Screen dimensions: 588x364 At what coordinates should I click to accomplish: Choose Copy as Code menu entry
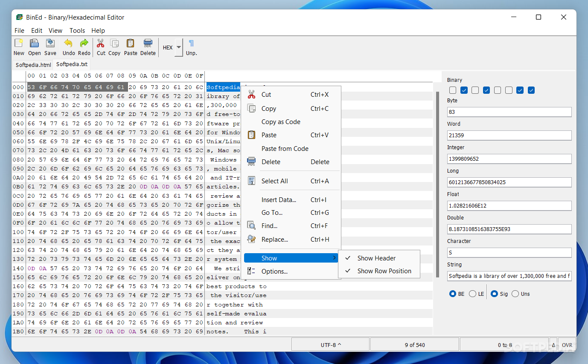(x=292, y=122)
